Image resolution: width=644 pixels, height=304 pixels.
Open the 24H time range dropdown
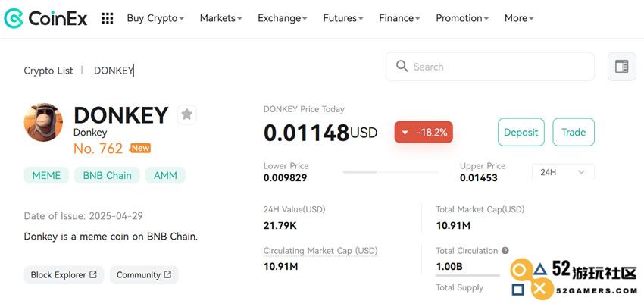point(563,172)
